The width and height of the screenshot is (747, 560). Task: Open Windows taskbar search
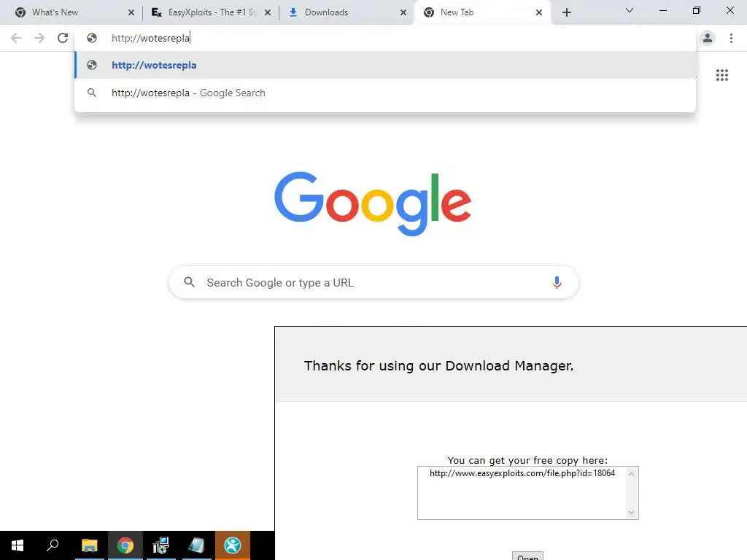coord(53,545)
